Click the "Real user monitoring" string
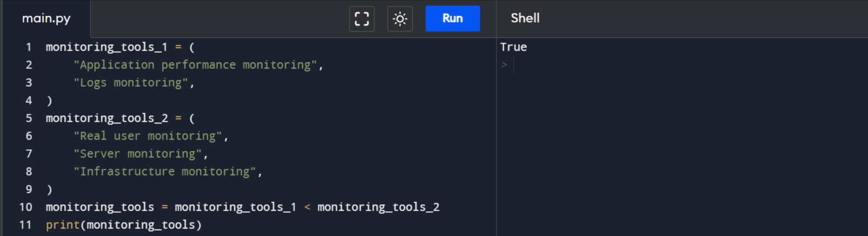The height and width of the screenshot is (236, 868). (148, 136)
